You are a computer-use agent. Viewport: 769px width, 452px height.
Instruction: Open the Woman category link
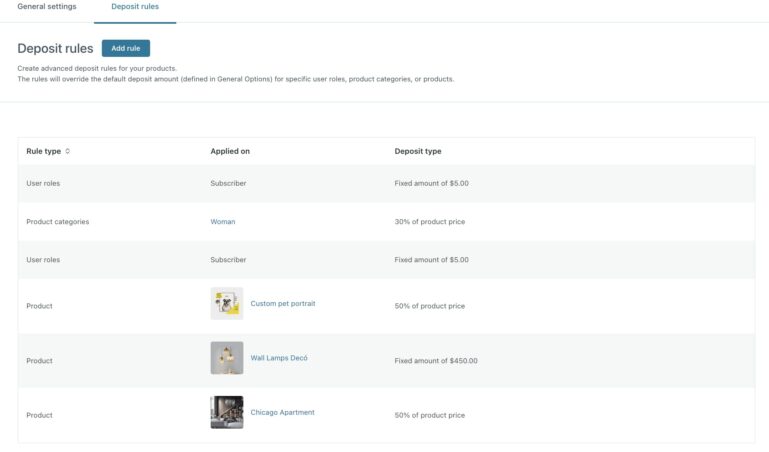(222, 222)
